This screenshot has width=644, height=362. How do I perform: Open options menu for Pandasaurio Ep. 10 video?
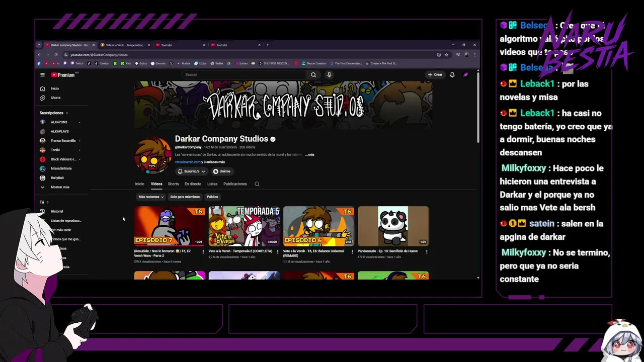(x=427, y=251)
